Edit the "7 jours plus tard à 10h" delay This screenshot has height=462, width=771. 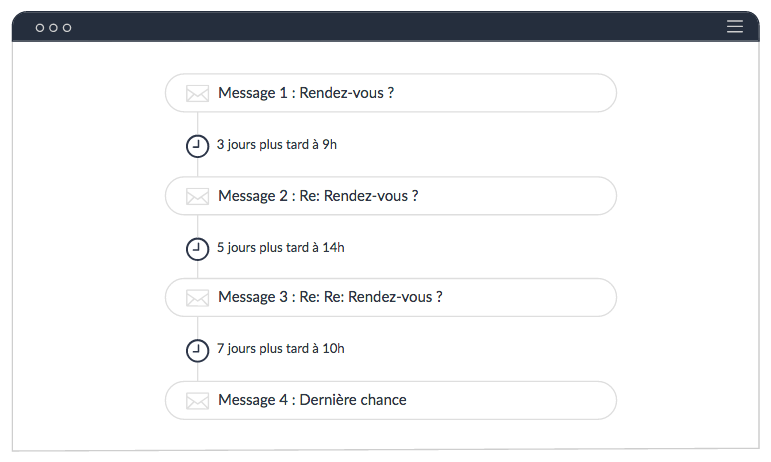coord(281,349)
